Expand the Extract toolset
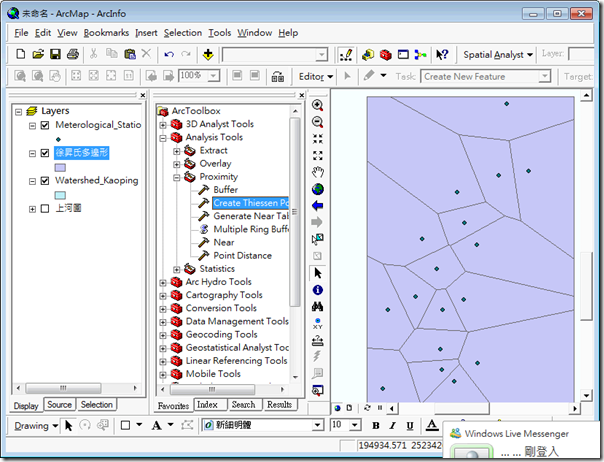The height and width of the screenshot is (462, 604). click(176, 151)
